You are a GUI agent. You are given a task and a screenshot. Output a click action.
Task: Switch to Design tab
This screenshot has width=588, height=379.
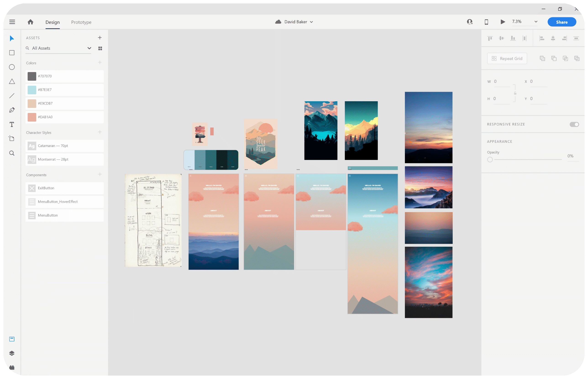[x=52, y=22]
